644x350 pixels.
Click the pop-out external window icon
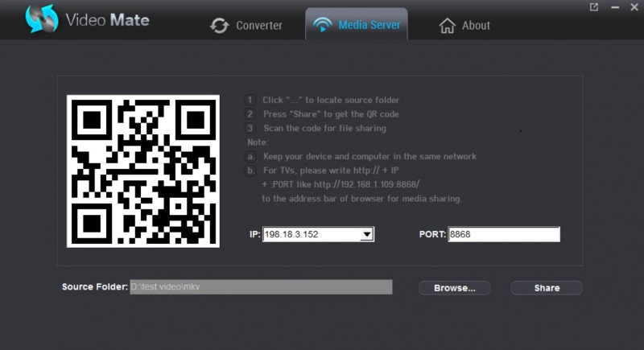click(x=594, y=7)
